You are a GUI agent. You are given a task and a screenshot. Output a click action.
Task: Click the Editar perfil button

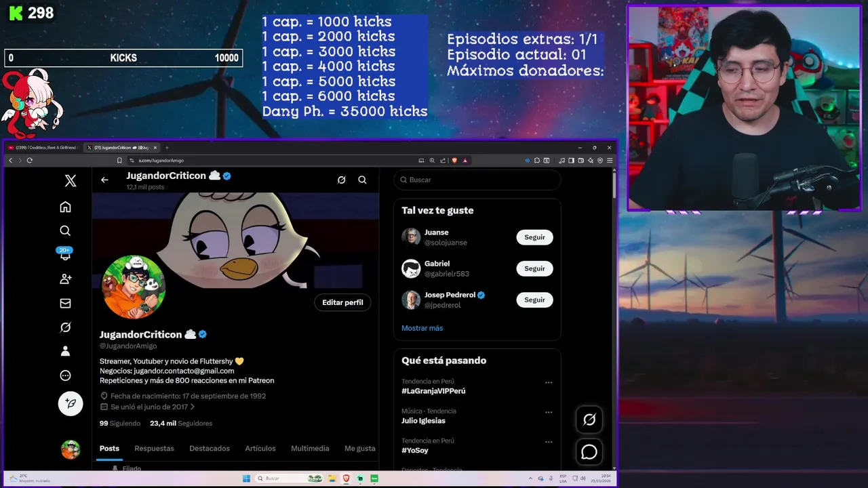point(342,302)
